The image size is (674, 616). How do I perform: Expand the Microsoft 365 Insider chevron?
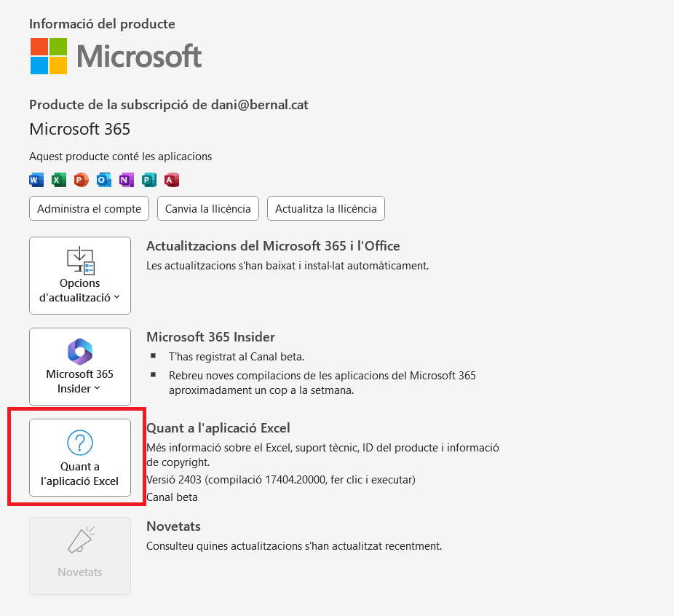coord(97,388)
